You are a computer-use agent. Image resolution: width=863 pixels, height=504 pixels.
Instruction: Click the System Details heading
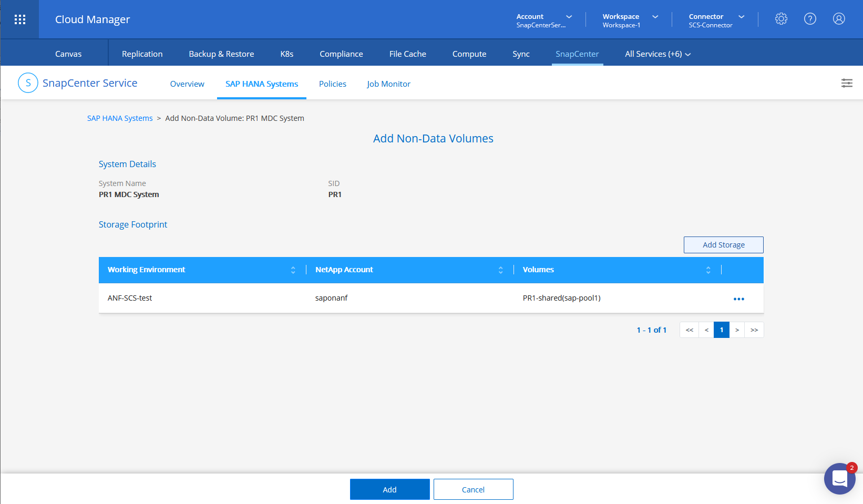pos(127,164)
